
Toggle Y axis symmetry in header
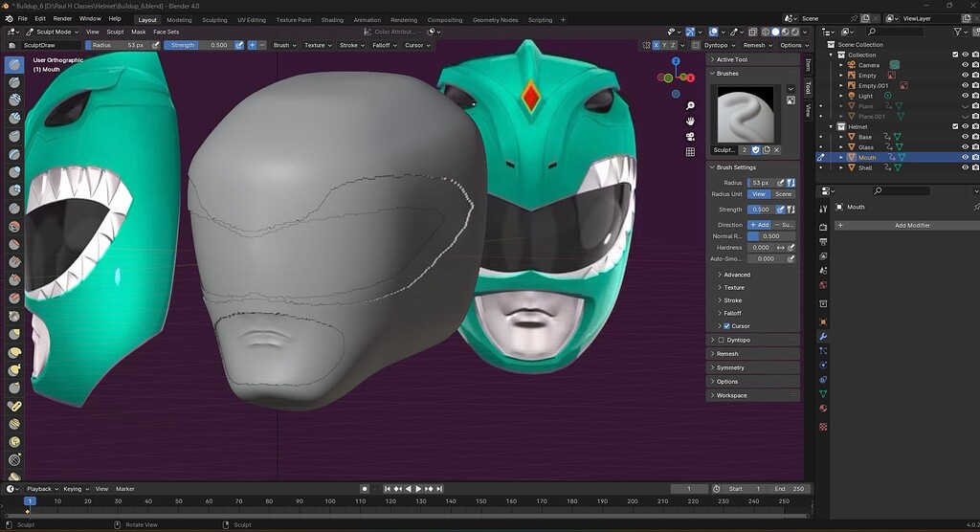point(664,45)
